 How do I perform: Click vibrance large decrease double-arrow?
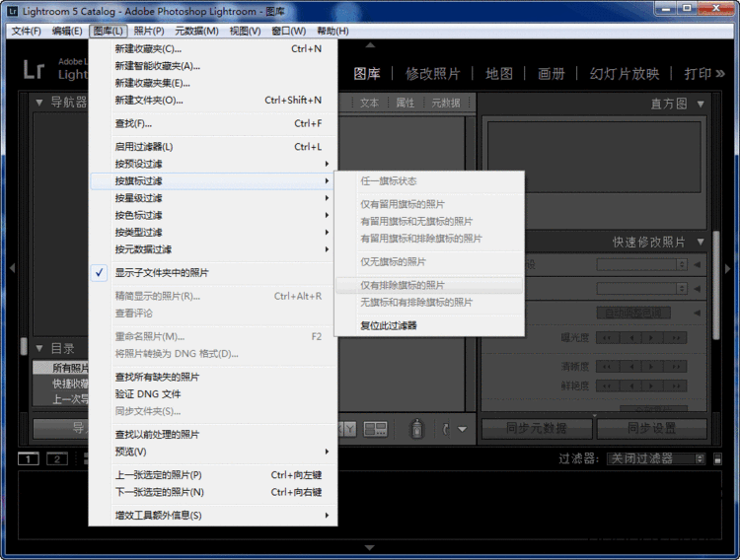608,385
